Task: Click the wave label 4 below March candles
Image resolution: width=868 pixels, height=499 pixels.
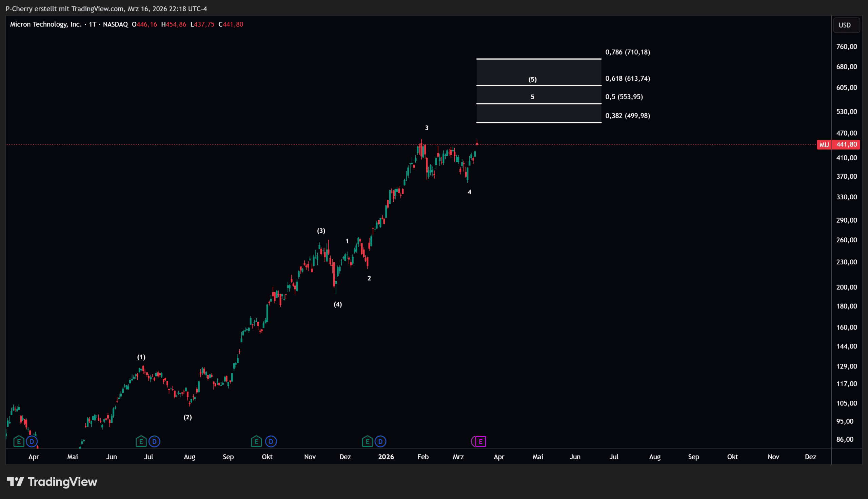Action: (469, 192)
